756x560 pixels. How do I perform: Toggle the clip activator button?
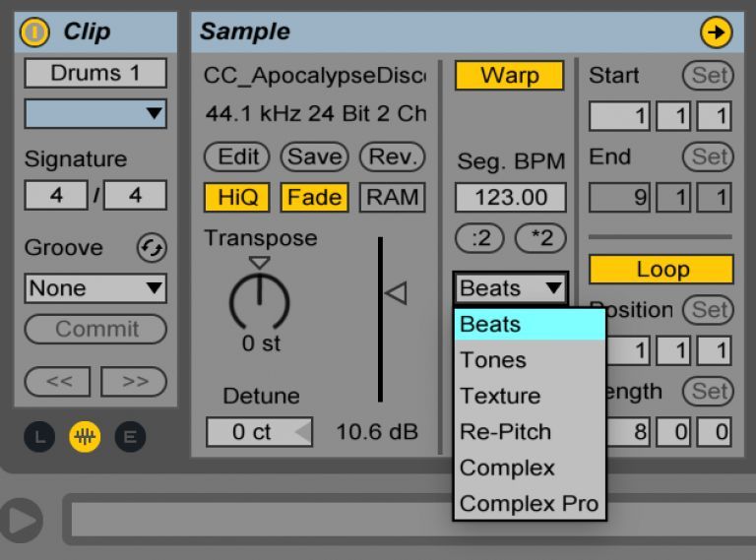click(x=34, y=31)
